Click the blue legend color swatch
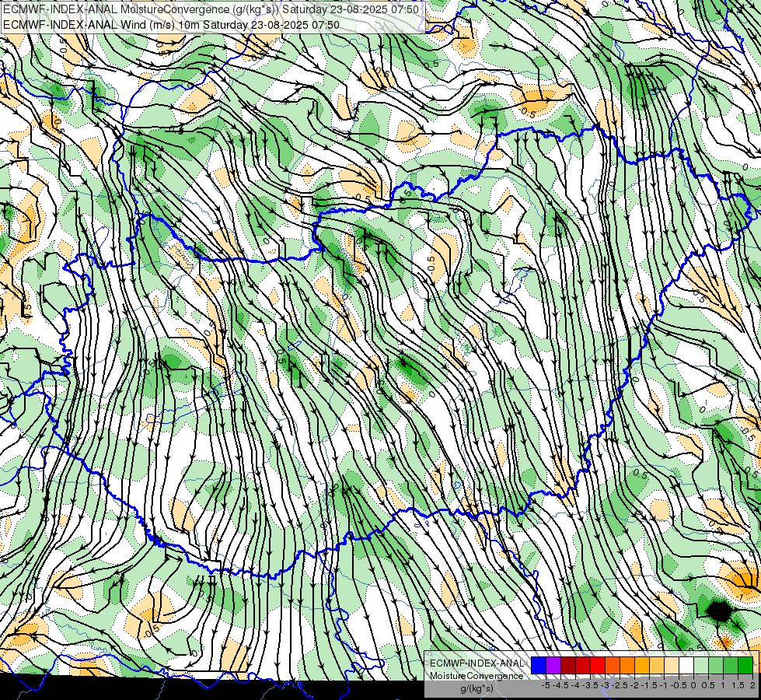Screen dimensions: 761x700 pos(539,665)
